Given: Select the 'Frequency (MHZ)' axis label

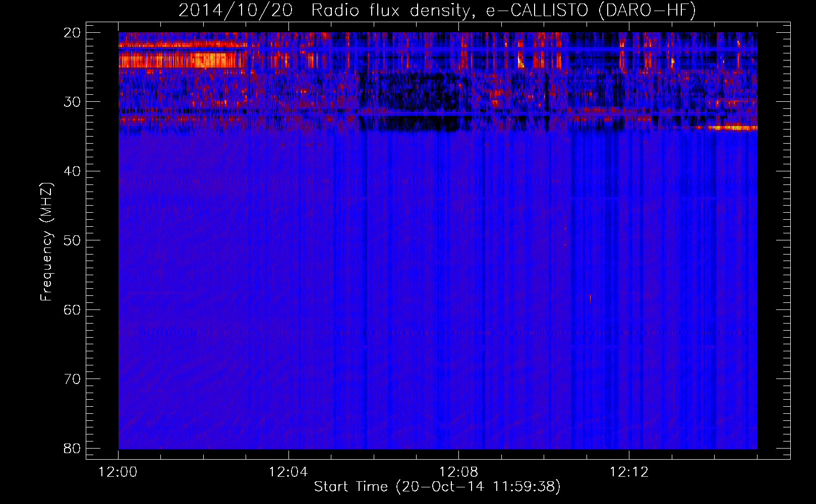Looking at the screenshot, I should (46, 242).
